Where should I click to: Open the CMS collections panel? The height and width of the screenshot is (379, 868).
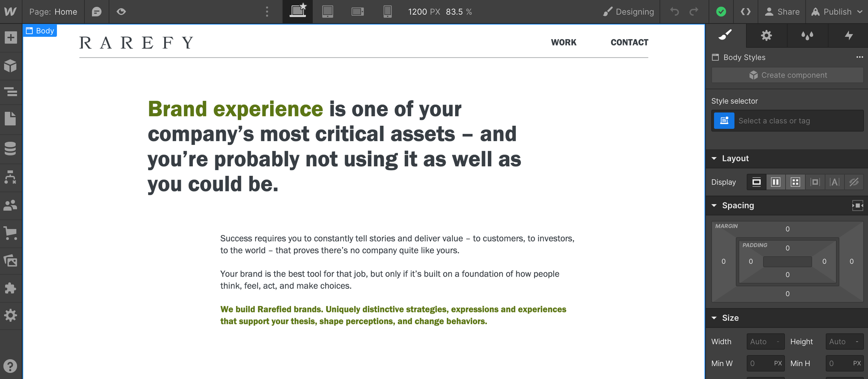click(x=11, y=148)
